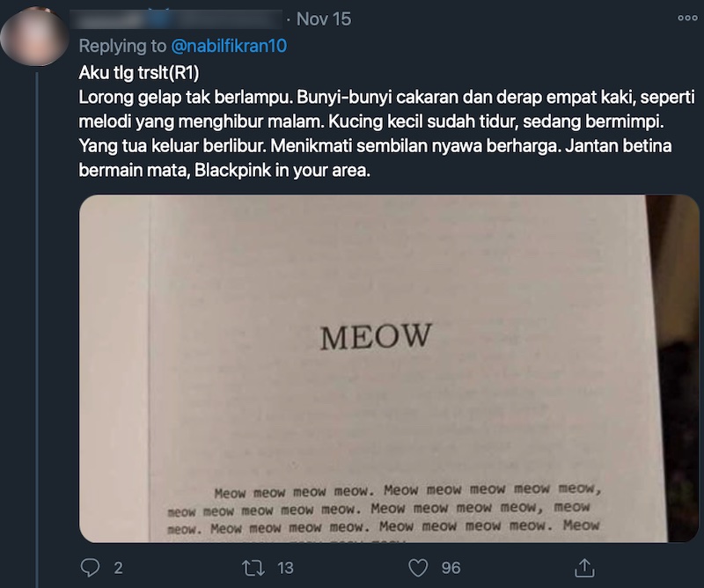Open the three-dot more options menu
The width and height of the screenshot is (704, 588).
pyautogui.click(x=686, y=18)
